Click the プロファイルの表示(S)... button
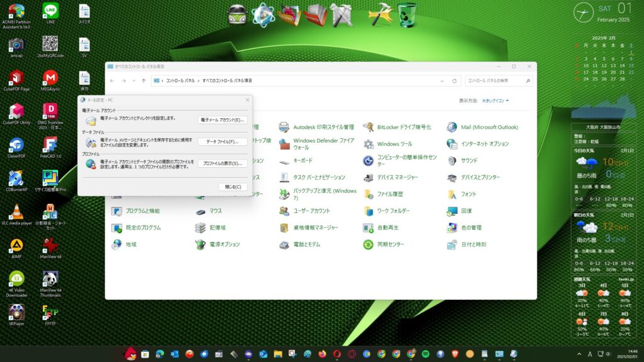The image size is (644, 362). click(x=223, y=163)
